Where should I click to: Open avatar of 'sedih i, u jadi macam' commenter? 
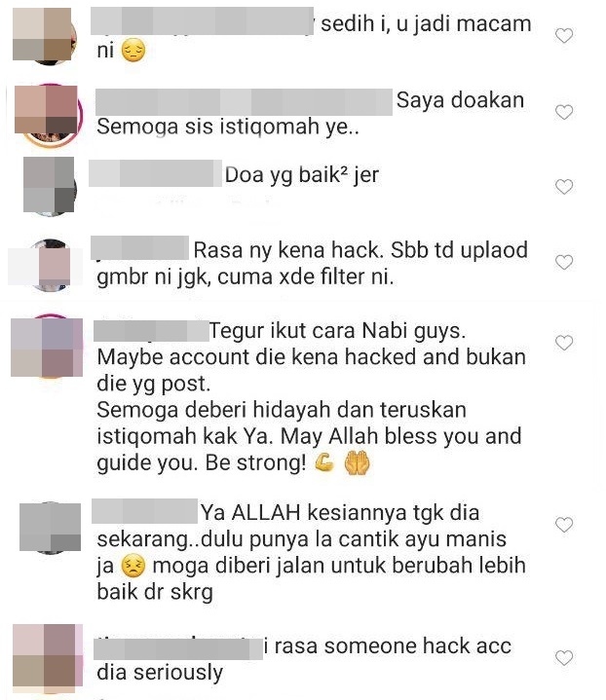tap(44, 35)
